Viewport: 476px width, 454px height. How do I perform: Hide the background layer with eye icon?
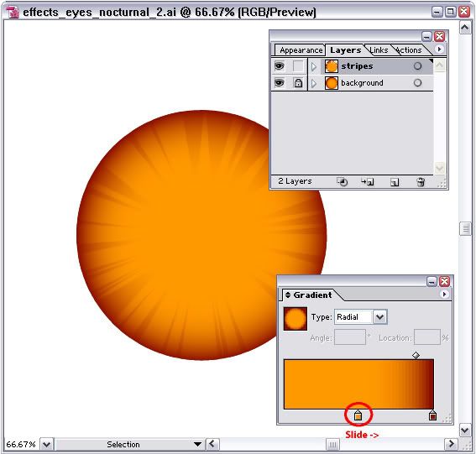tap(280, 82)
